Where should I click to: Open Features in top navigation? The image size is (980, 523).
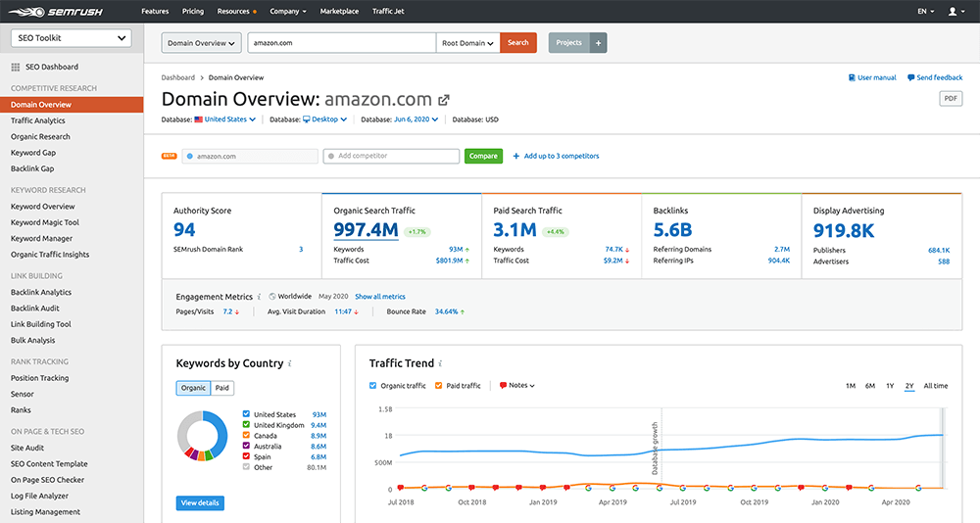(155, 11)
